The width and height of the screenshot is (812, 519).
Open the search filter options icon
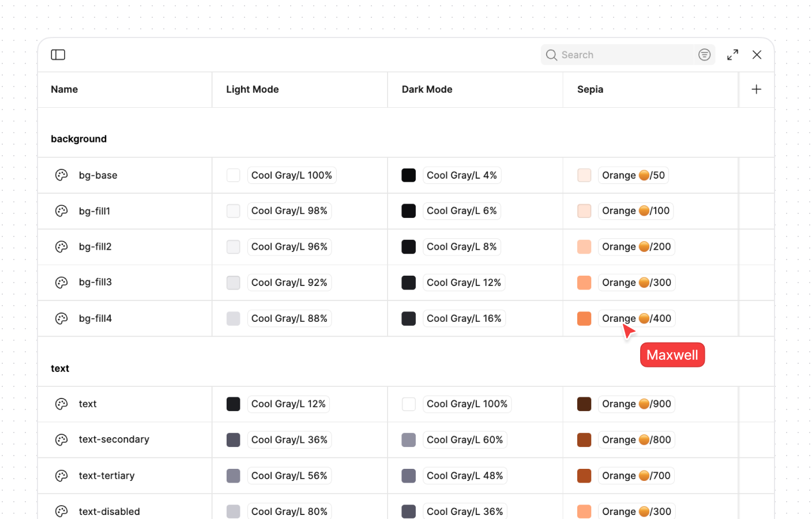704,54
